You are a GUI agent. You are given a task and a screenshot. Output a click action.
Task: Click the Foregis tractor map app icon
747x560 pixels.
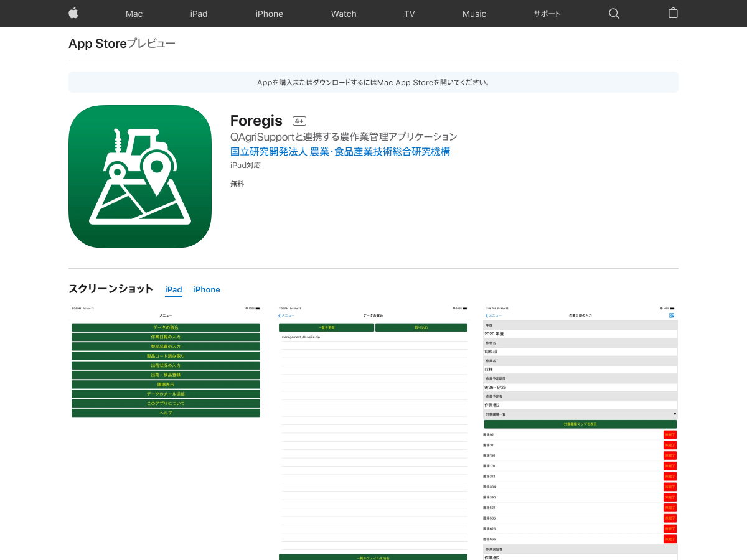click(x=140, y=177)
